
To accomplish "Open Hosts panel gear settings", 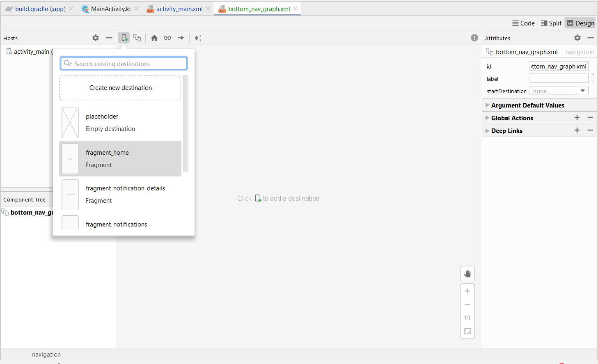I will 96,38.
